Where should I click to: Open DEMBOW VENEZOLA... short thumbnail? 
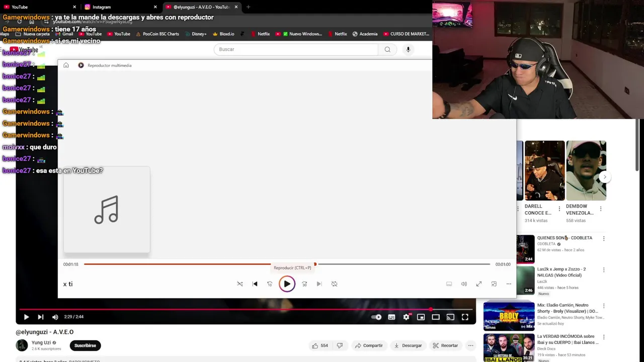tap(586, 170)
